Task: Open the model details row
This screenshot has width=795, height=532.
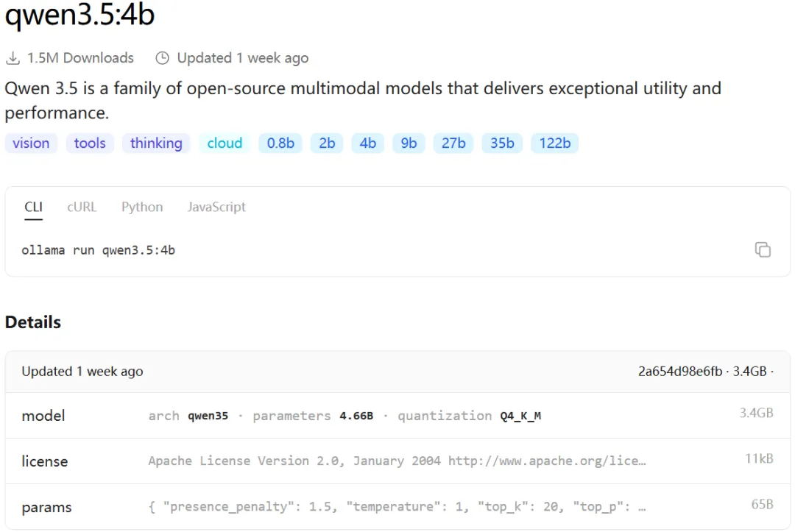Action: (397, 416)
